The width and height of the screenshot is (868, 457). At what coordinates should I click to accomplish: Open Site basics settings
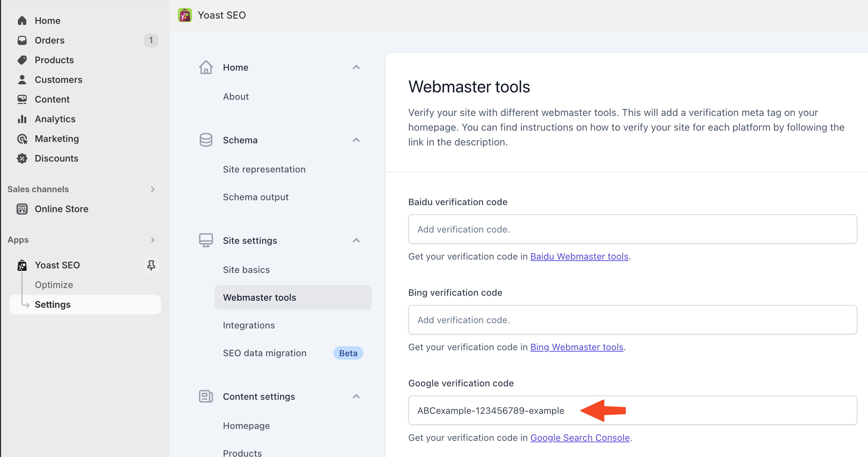pos(246,270)
